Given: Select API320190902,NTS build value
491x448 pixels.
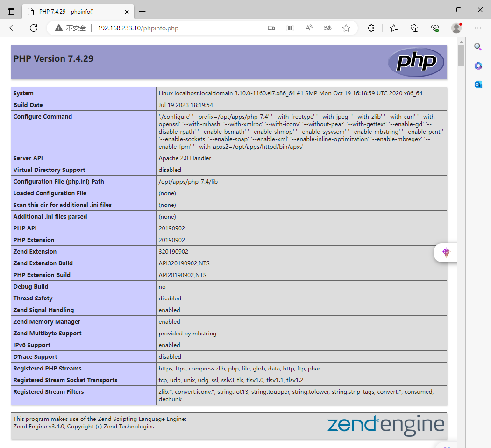Looking at the screenshot, I should pos(184,263).
